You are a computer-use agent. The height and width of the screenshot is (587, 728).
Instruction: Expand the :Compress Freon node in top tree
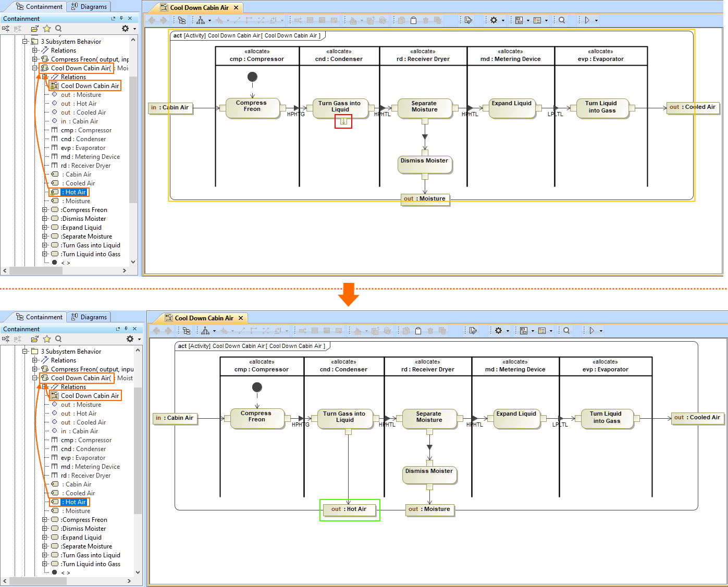[45, 210]
